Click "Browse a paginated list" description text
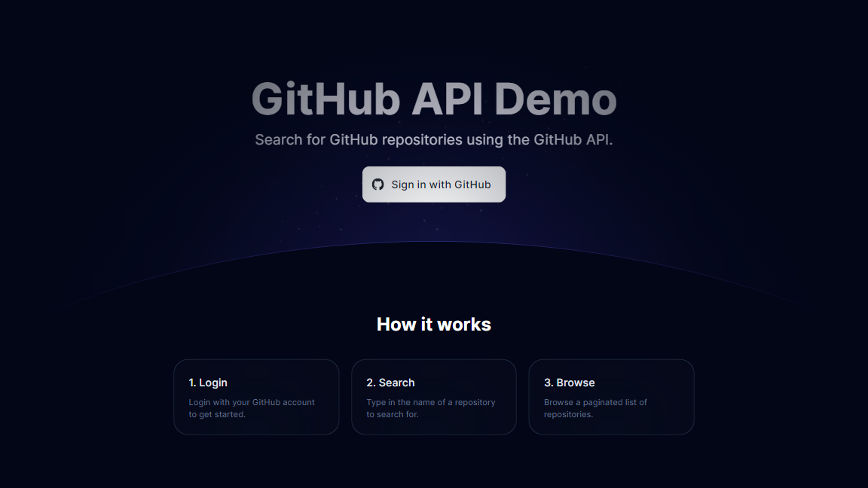The image size is (868, 488). click(x=595, y=402)
